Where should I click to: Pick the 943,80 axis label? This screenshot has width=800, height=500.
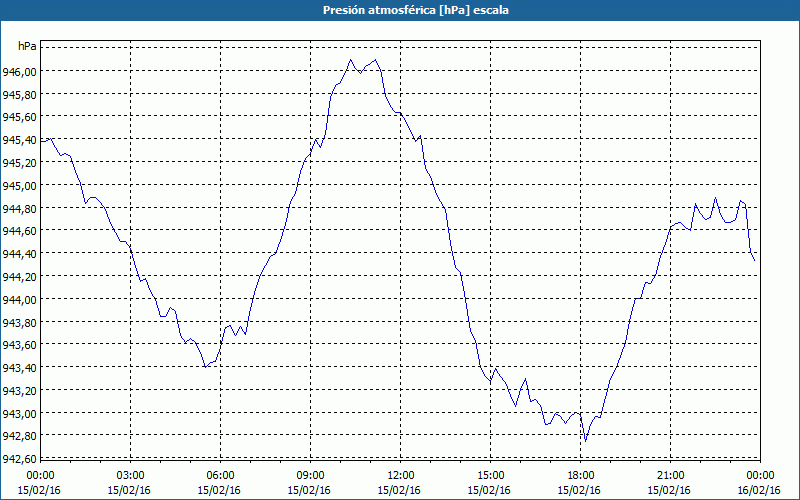coord(19,322)
